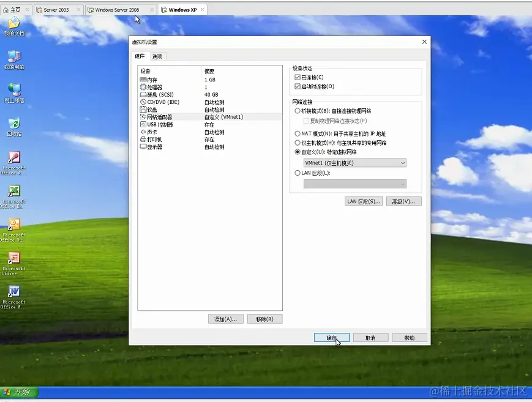
Task: Select Bridged mode (桥接模式) radio button
Action: coord(298,111)
